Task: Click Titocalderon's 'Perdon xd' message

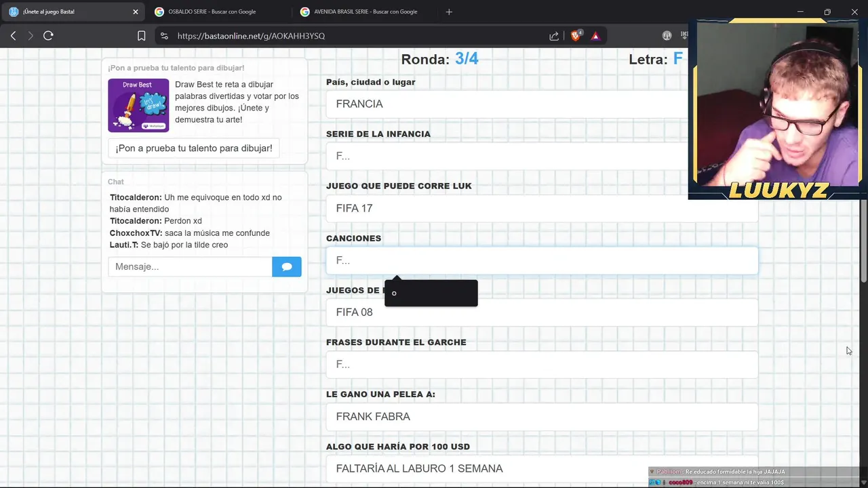Action: tap(156, 221)
